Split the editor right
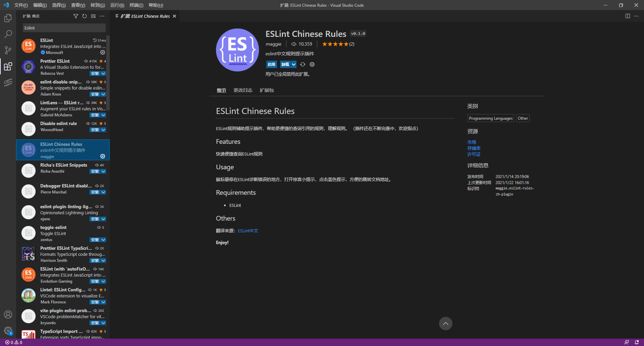The image size is (644, 346). point(628,16)
